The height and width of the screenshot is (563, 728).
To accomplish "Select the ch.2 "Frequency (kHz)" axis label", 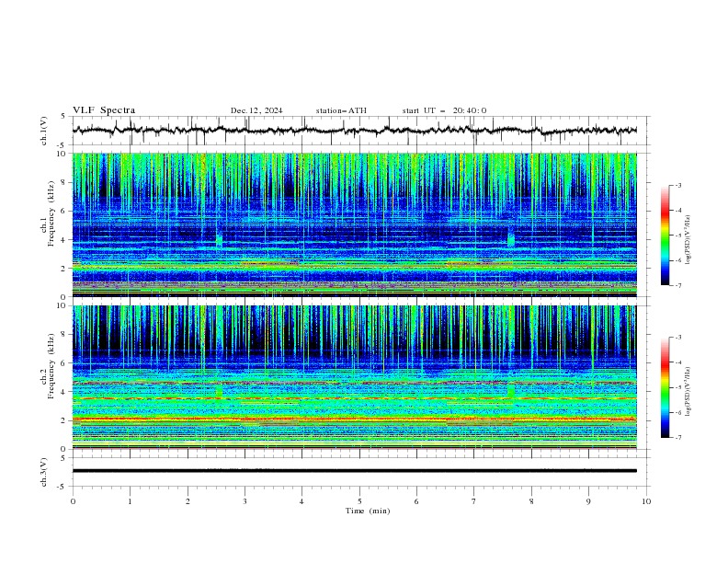I will pos(51,366).
